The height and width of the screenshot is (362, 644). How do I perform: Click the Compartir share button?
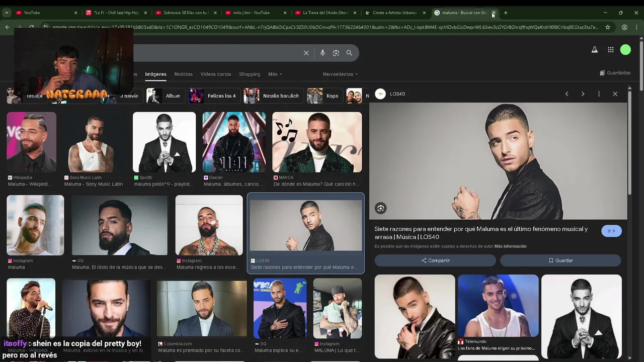pyautogui.click(x=435, y=260)
